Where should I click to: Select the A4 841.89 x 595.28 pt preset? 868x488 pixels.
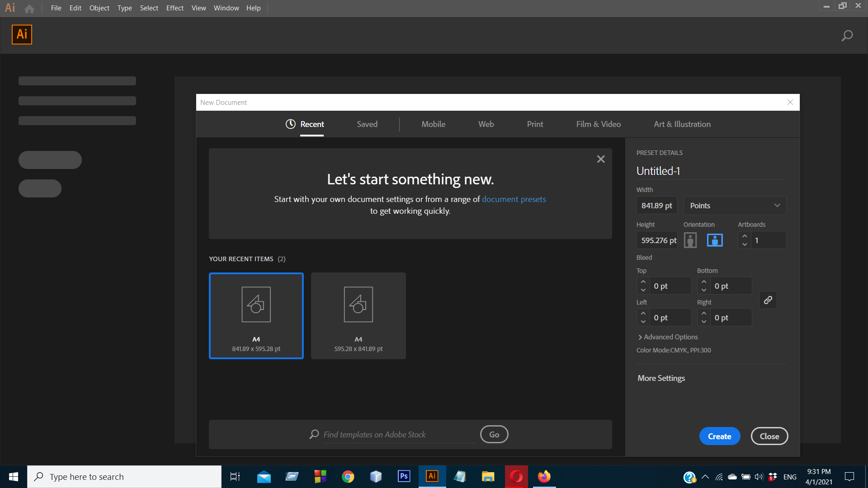[x=256, y=316]
